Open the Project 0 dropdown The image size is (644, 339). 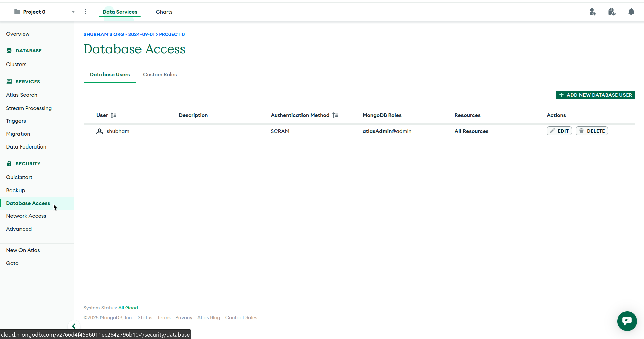(73, 12)
